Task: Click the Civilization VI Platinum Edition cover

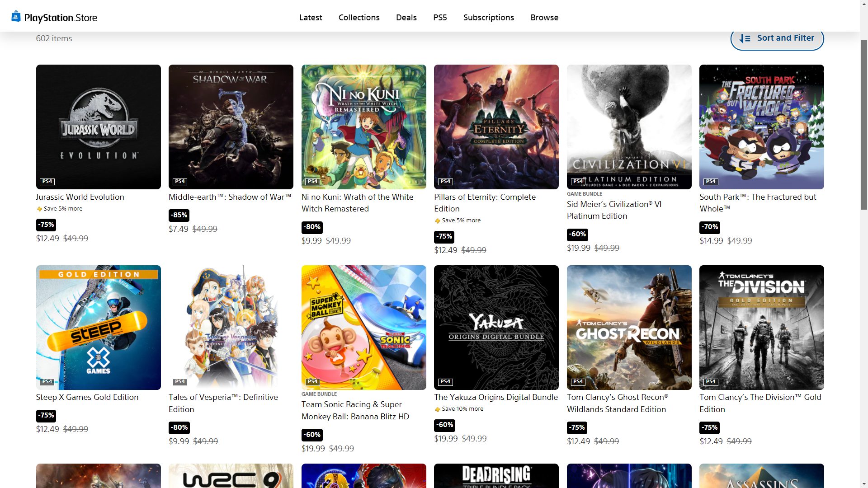Action: pos(629,127)
